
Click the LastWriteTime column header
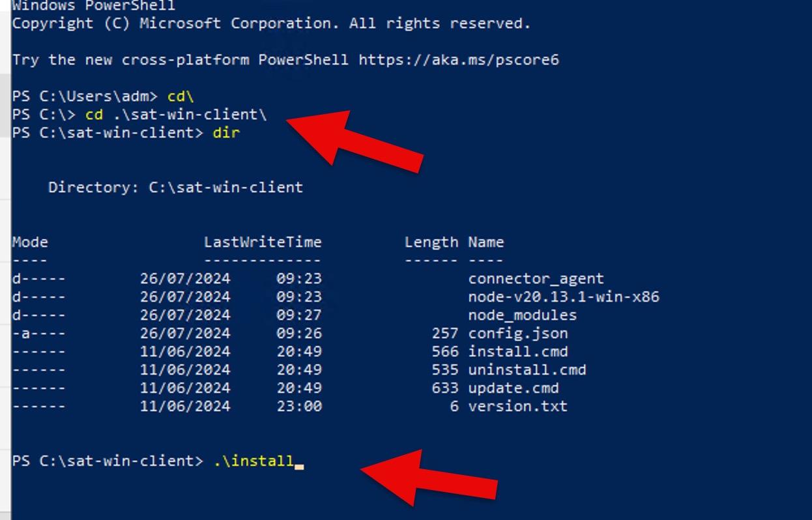(263, 242)
